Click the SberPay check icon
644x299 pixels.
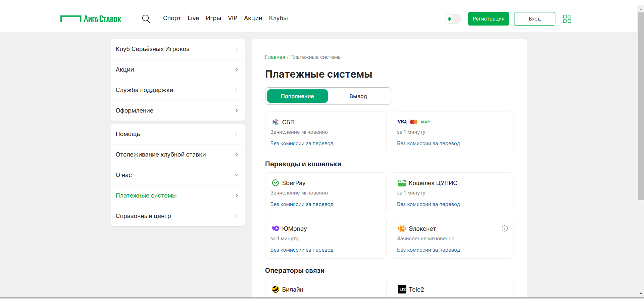(276, 183)
